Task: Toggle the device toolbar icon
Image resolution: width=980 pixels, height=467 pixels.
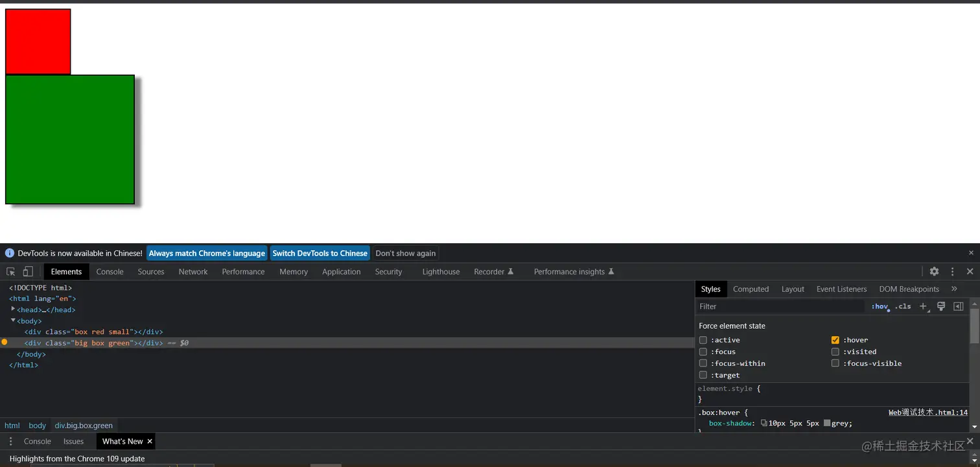Action: click(28, 272)
